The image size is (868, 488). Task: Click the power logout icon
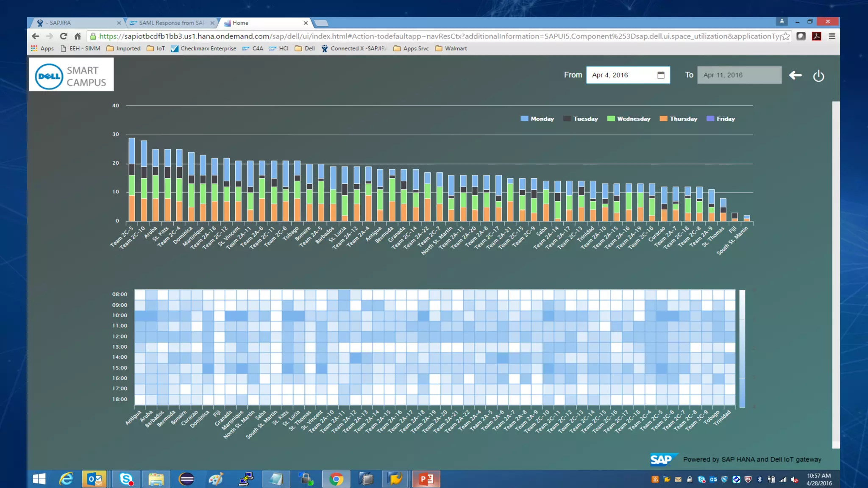point(818,76)
